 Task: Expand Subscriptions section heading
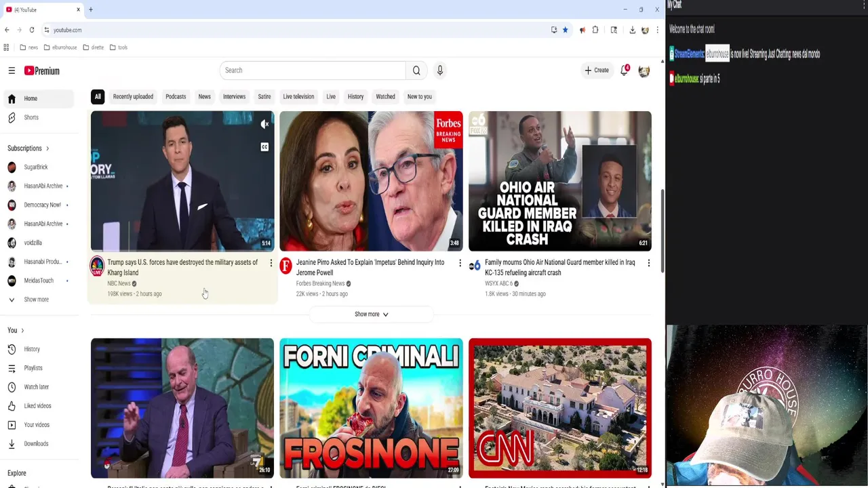pyautogui.click(x=28, y=148)
